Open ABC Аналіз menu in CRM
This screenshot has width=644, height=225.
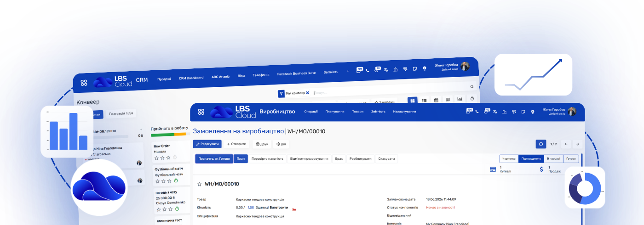(220, 77)
